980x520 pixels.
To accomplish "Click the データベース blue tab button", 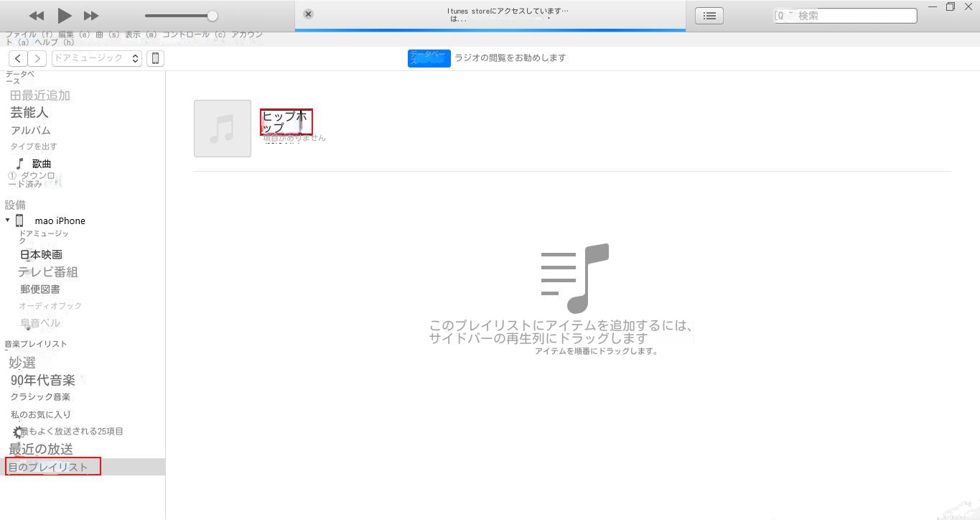I will point(429,58).
